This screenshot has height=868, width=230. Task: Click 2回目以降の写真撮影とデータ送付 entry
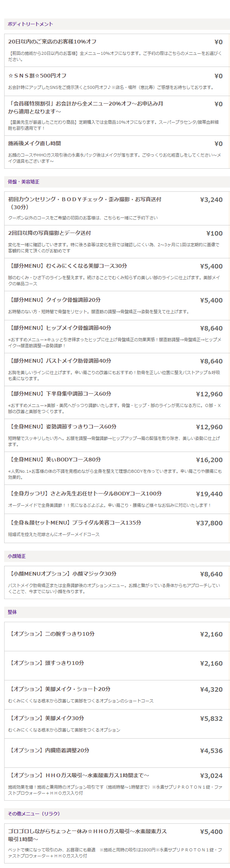click(x=49, y=233)
